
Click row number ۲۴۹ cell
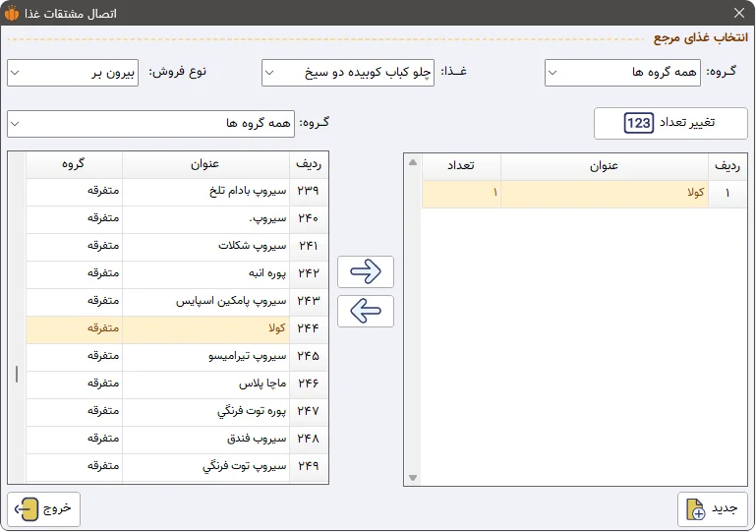pos(309,466)
